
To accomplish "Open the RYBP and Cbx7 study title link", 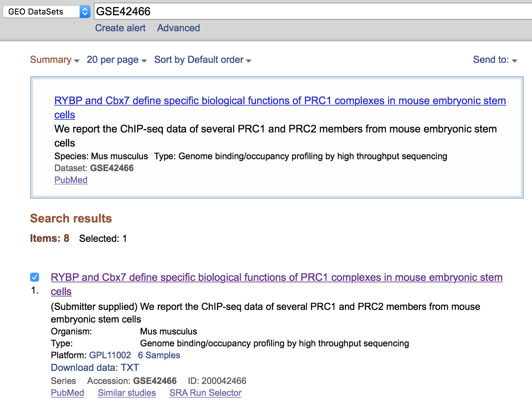I will click(x=280, y=100).
